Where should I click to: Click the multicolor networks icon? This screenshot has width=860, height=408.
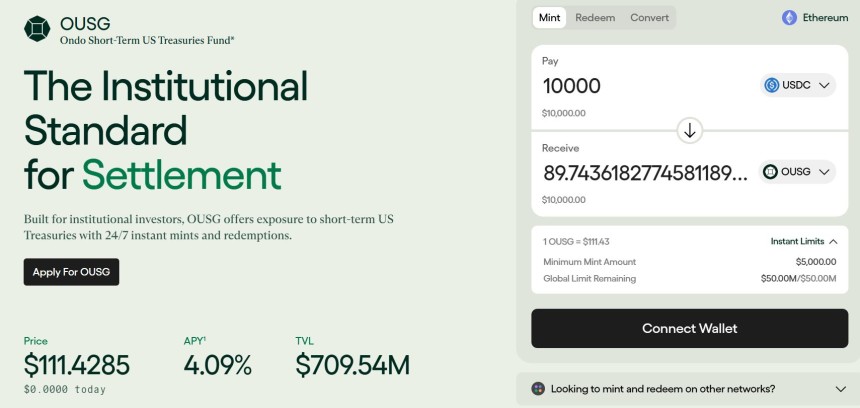pyautogui.click(x=538, y=389)
